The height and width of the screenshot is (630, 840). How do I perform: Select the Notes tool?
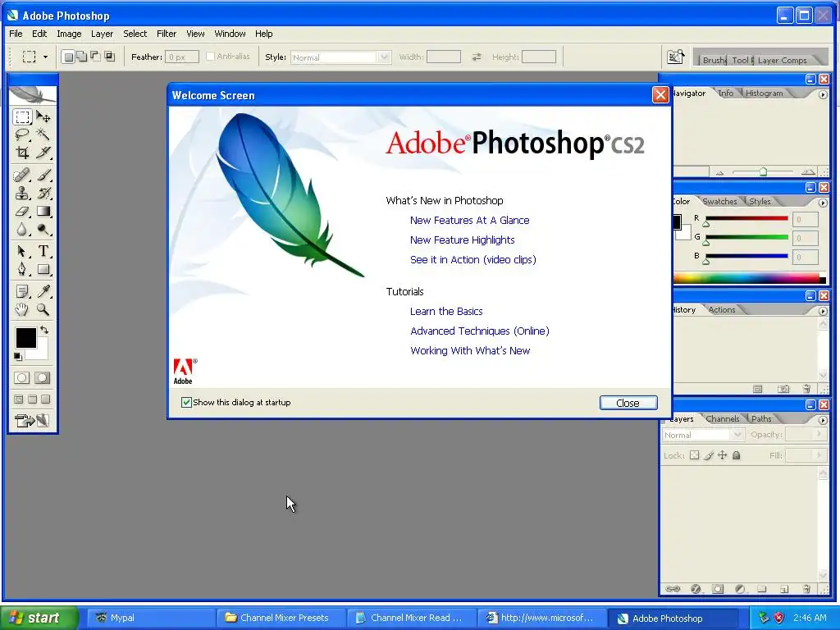(22, 291)
